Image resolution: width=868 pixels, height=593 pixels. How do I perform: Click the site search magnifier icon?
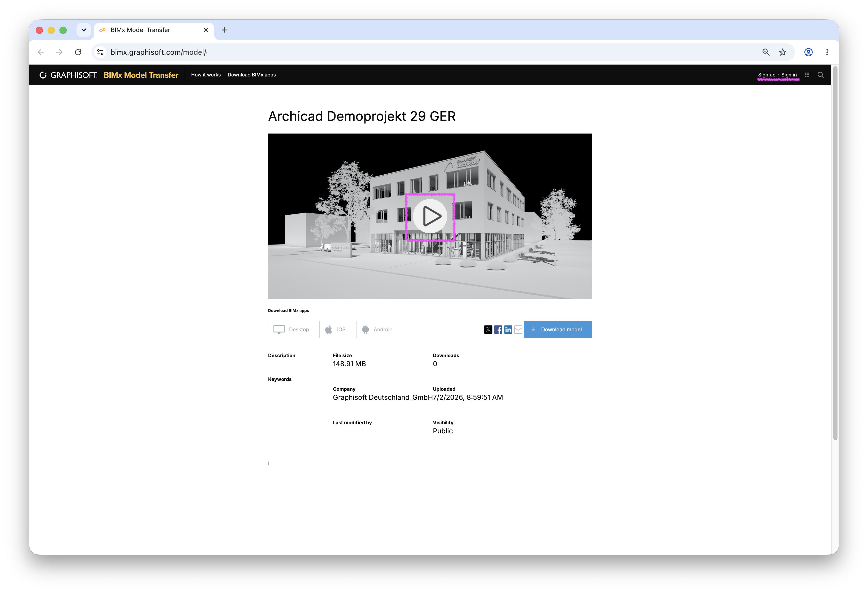click(820, 75)
